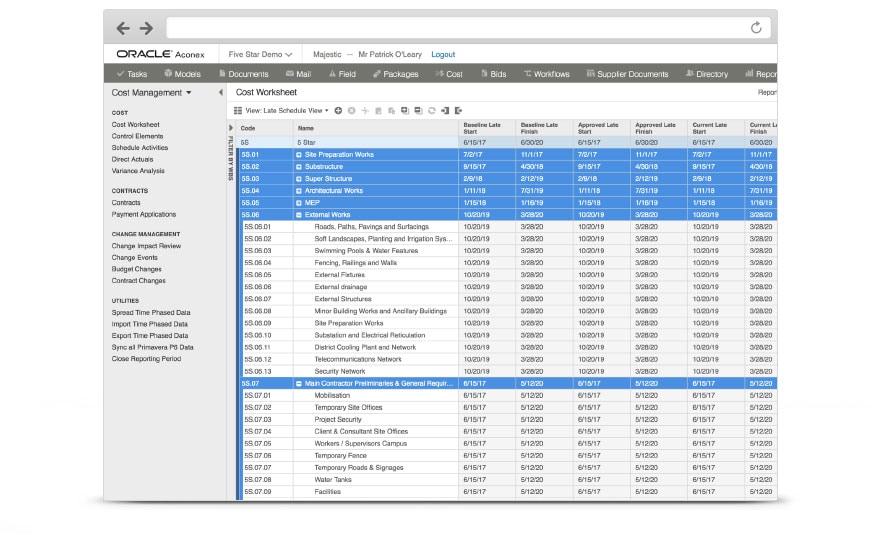Collapse the left sidebar with arrow
Image resolution: width=880 pixels, height=533 pixels.
point(221,92)
